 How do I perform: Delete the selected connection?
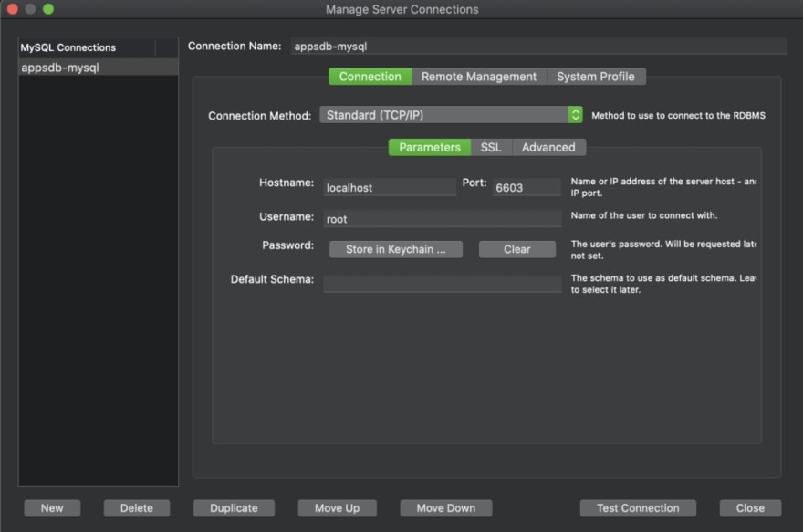click(x=137, y=508)
